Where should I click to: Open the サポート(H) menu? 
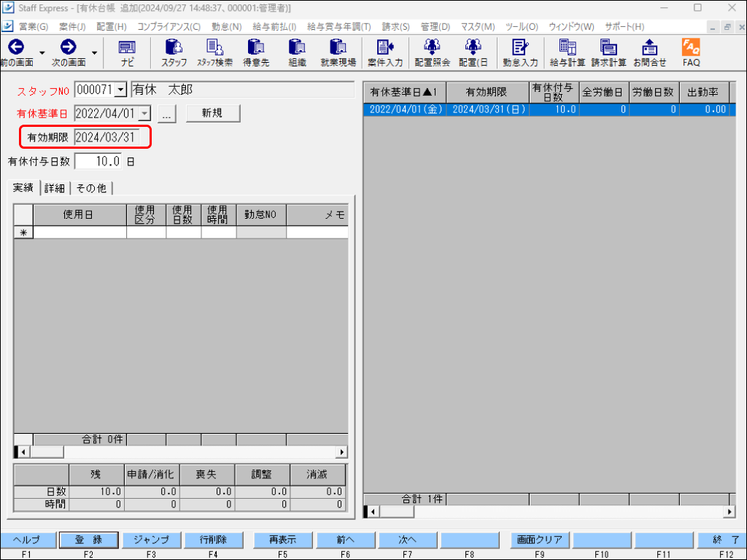click(624, 27)
